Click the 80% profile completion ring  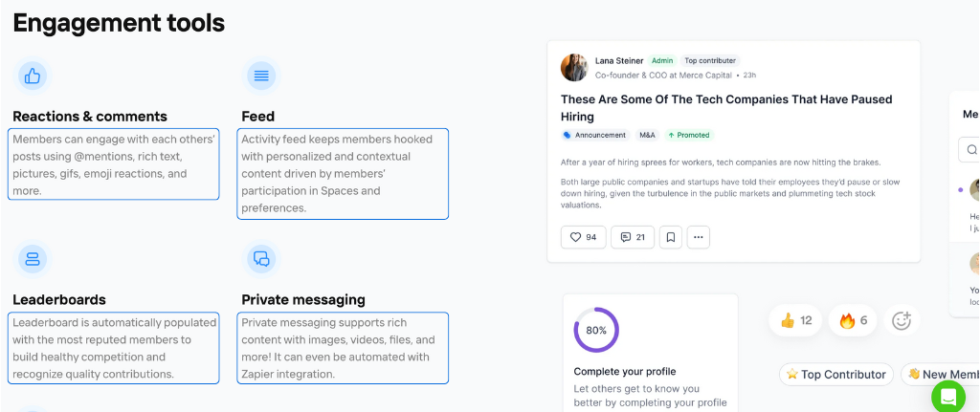pyautogui.click(x=596, y=330)
